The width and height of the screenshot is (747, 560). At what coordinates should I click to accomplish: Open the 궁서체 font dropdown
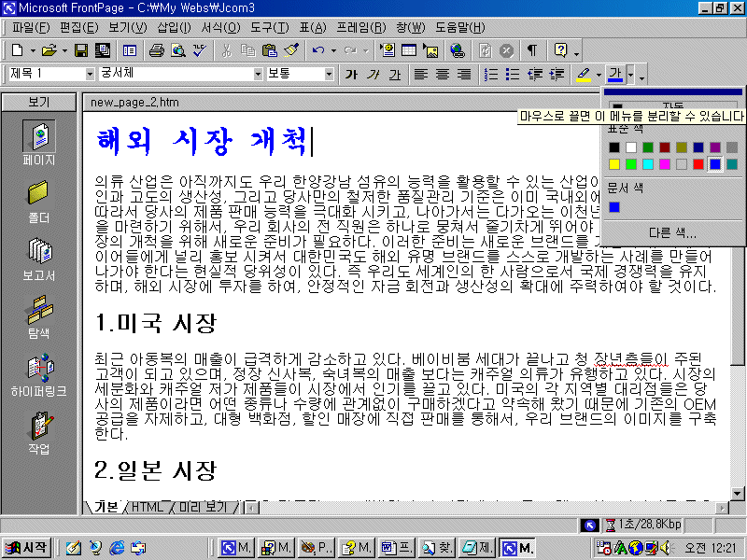(258, 75)
